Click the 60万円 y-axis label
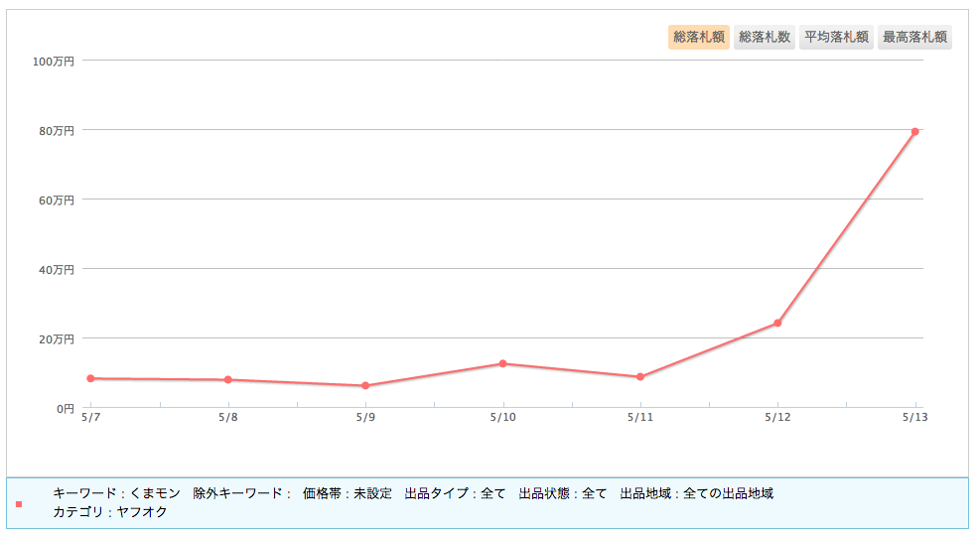 click(x=56, y=200)
